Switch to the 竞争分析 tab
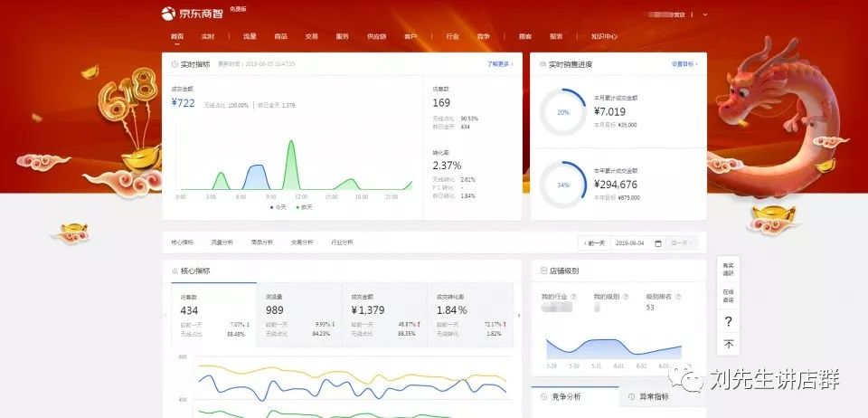The image size is (868, 418). point(566,397)
